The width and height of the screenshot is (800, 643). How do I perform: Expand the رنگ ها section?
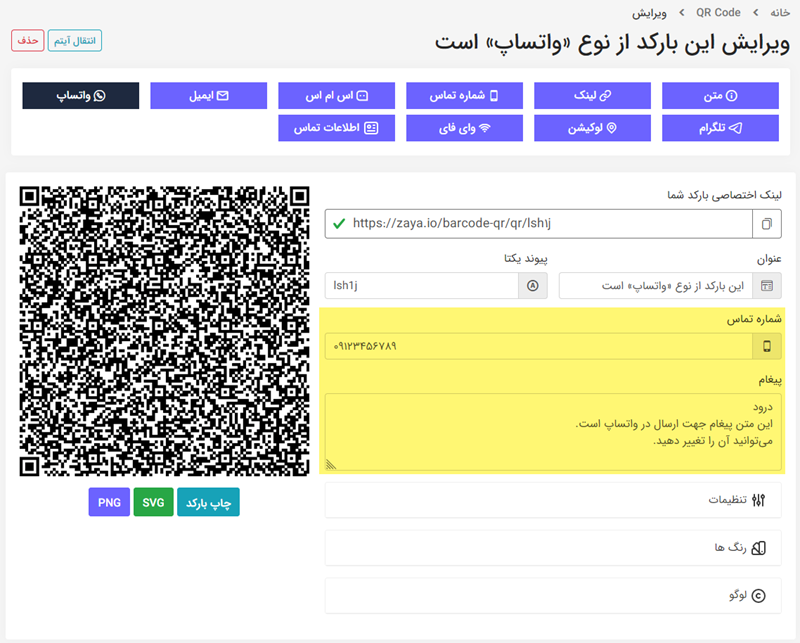click(x=553, y=548)
